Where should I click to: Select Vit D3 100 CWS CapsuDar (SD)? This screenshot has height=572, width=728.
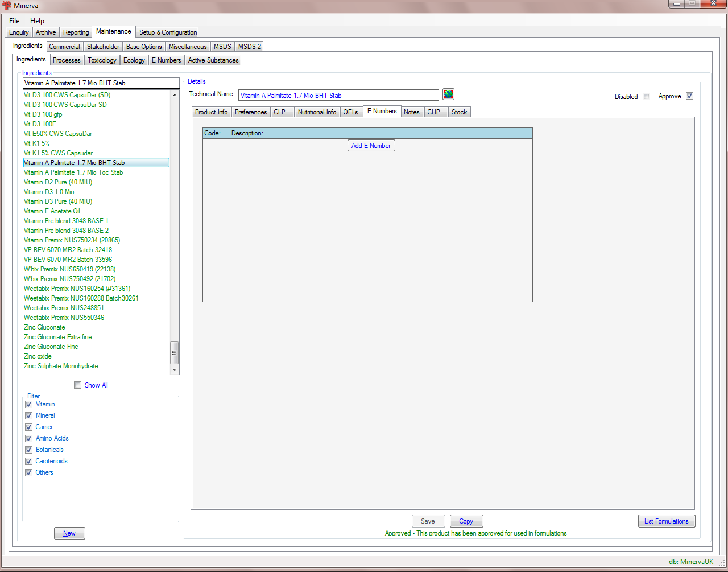(x=67, y=95)
